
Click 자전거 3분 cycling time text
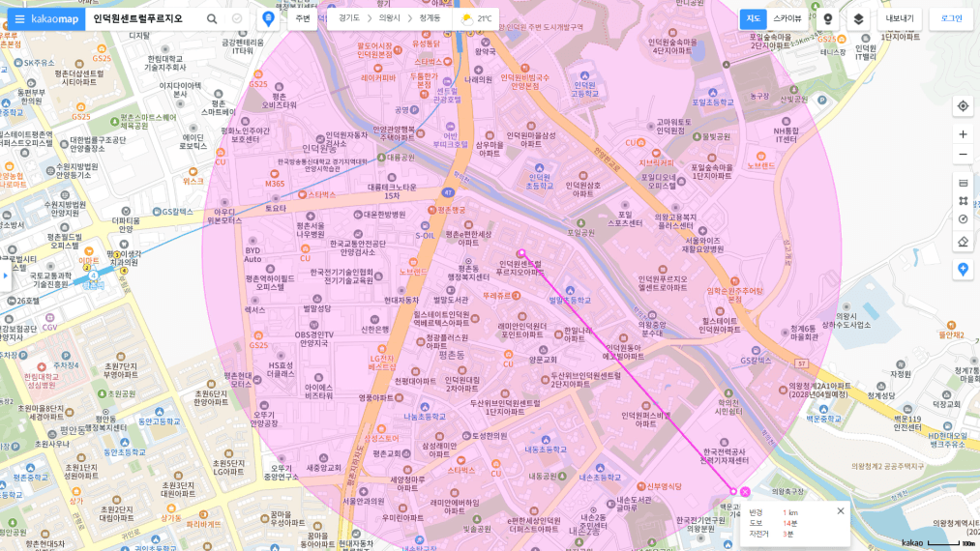tap(771, 534)
